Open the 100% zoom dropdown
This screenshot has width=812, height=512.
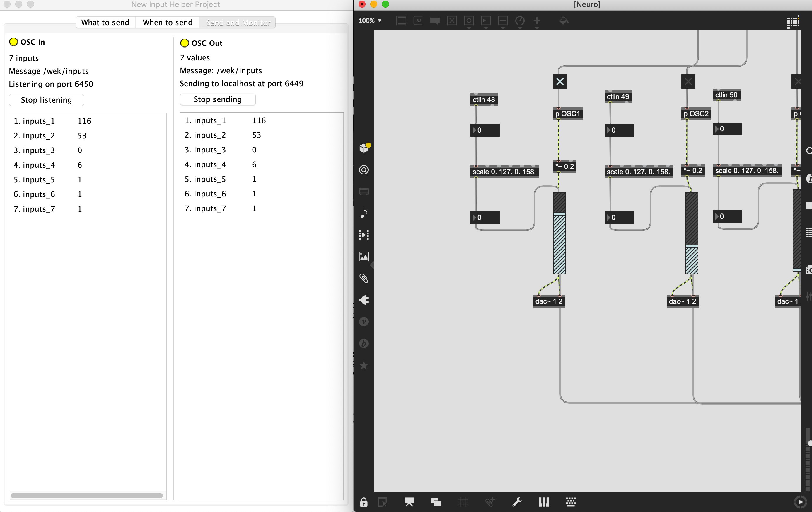tap(370, 21)
